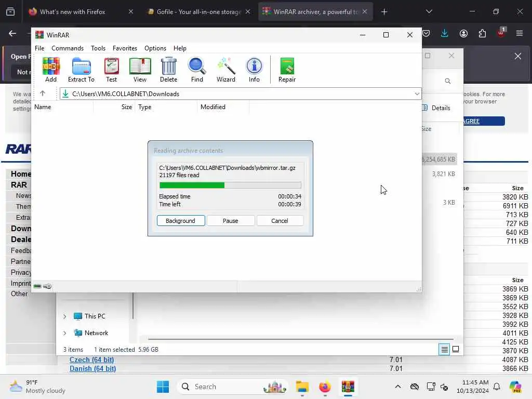Click Home link in RARLAB sidebar
532x399 pixels.
21,174
